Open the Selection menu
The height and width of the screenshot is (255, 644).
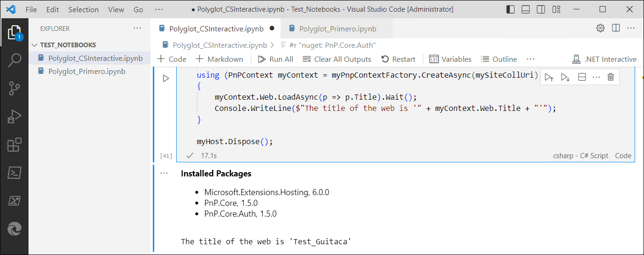[83, 9]
